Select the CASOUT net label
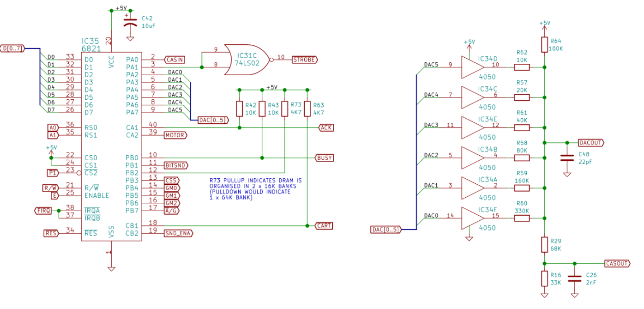This screenshot has height=309, width=644. tap(617, 264)
